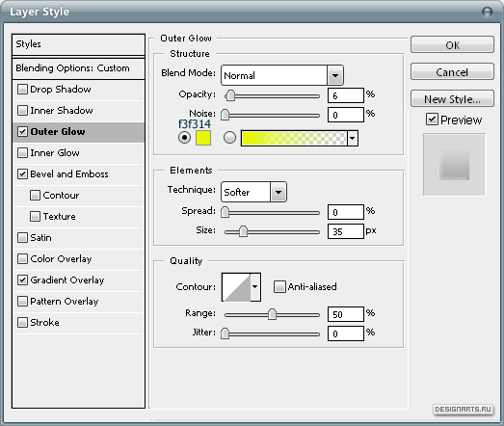Viewport: 504px width, 426px height.
Task: Click the round button in title bar
Action: click(x=488, y=13)
